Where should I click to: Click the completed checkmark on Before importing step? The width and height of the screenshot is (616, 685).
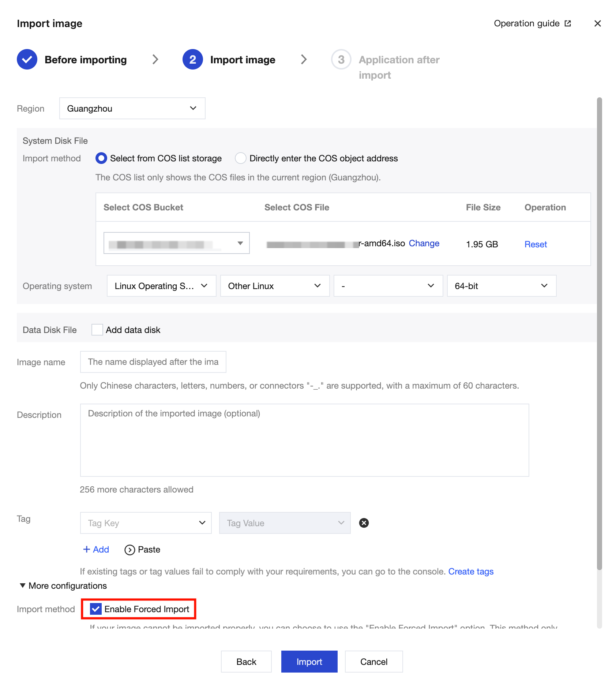coord(27,59)
